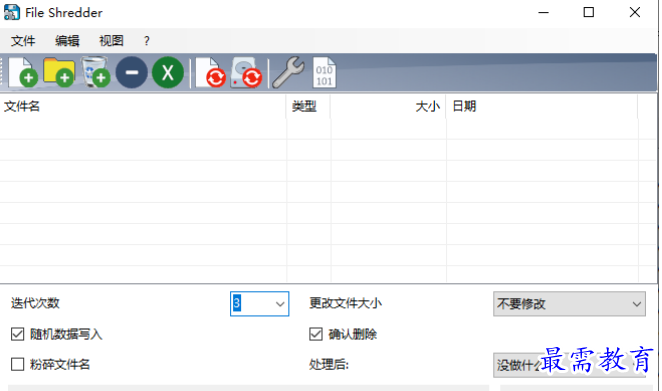The image size is (662, 391).
Task: Sort by the 大小 column header
Action: tap(388, 106)
